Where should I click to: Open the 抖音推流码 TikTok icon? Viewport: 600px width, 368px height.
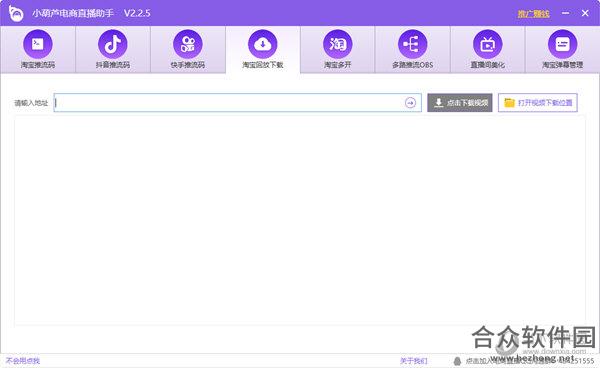(x=112, y=44)
